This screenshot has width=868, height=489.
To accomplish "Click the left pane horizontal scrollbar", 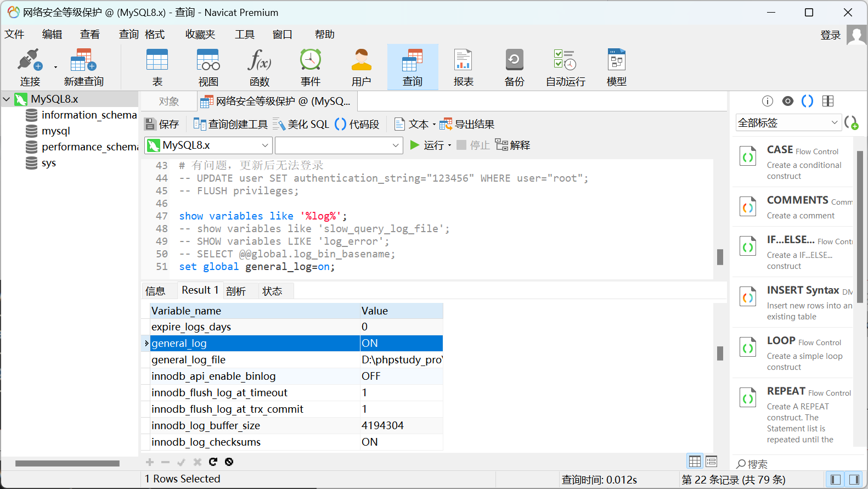I will coord(67,463).
